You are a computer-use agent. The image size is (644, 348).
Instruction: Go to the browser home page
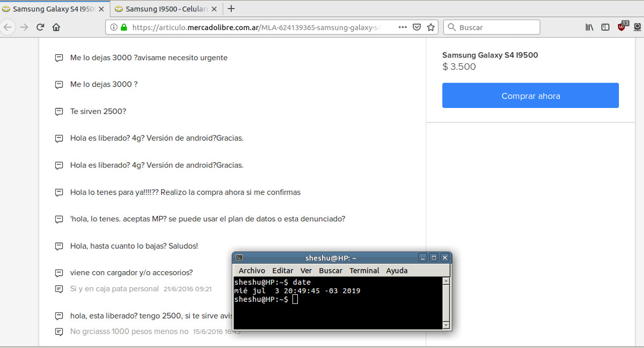(x=56, y=27)
